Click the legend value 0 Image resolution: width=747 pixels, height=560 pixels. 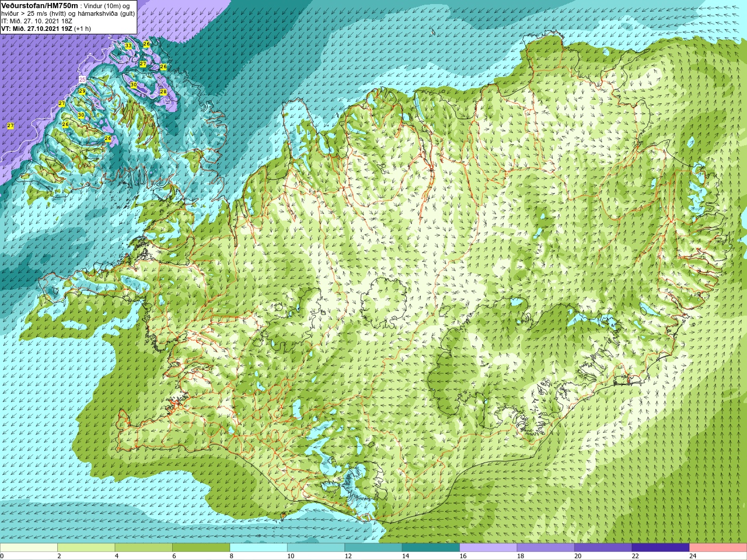click(x=2, y=556)
